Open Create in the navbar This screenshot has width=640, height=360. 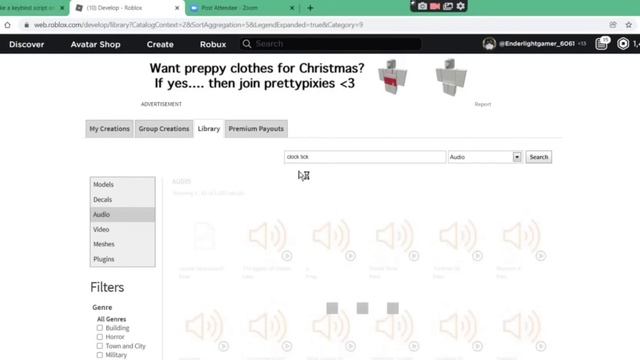160,44
